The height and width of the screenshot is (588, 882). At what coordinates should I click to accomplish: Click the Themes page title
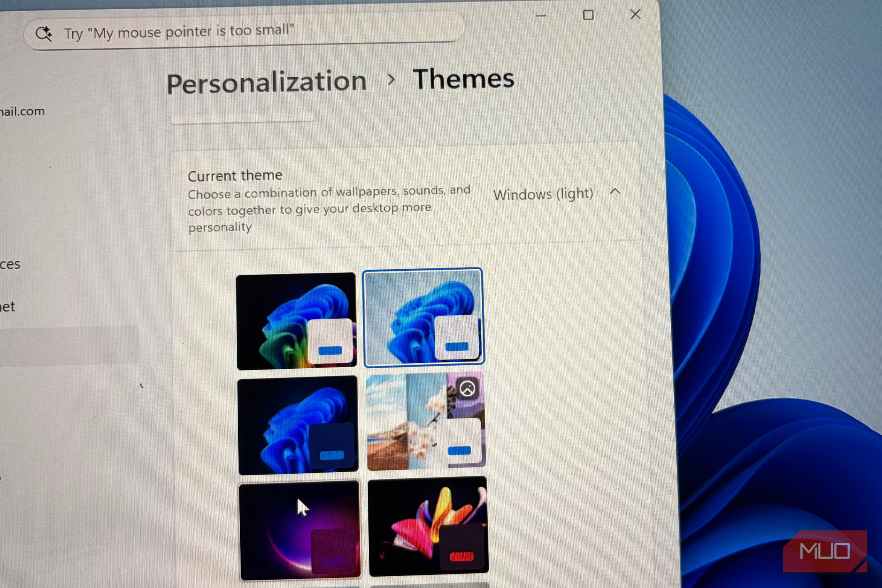(463, 79)
